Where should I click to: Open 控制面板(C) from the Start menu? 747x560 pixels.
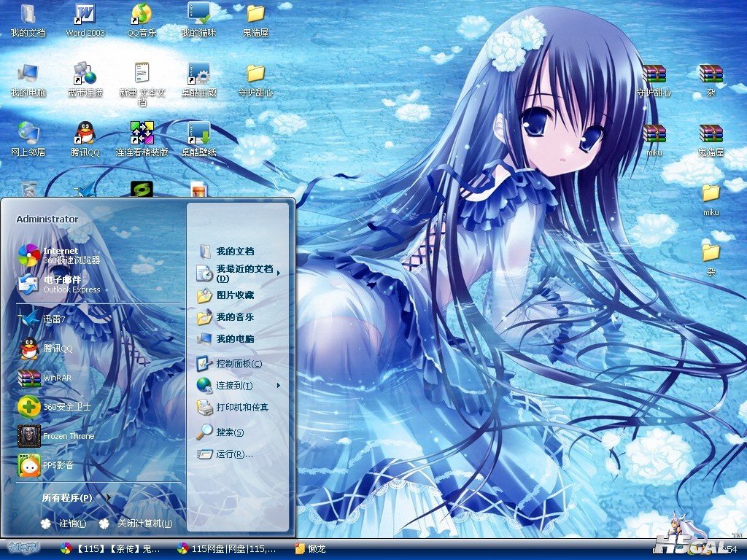click(237, 363)
